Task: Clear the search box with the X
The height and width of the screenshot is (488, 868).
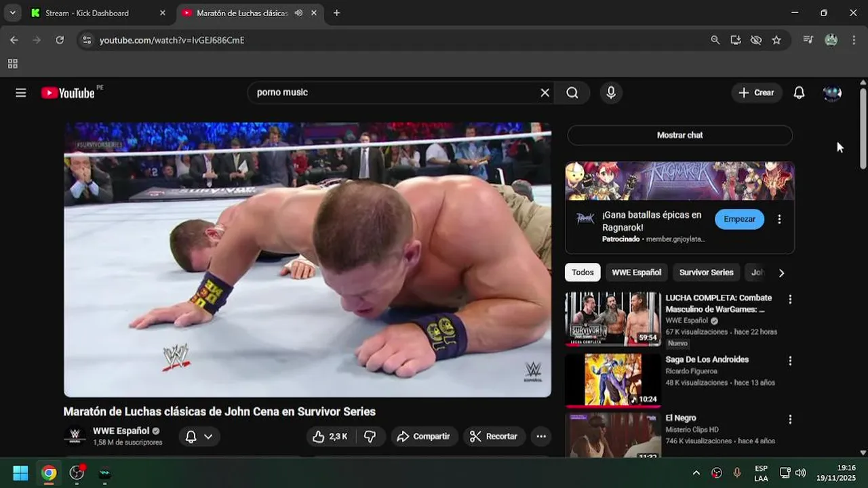Action: pyautogui.click(x=545, y=93)
